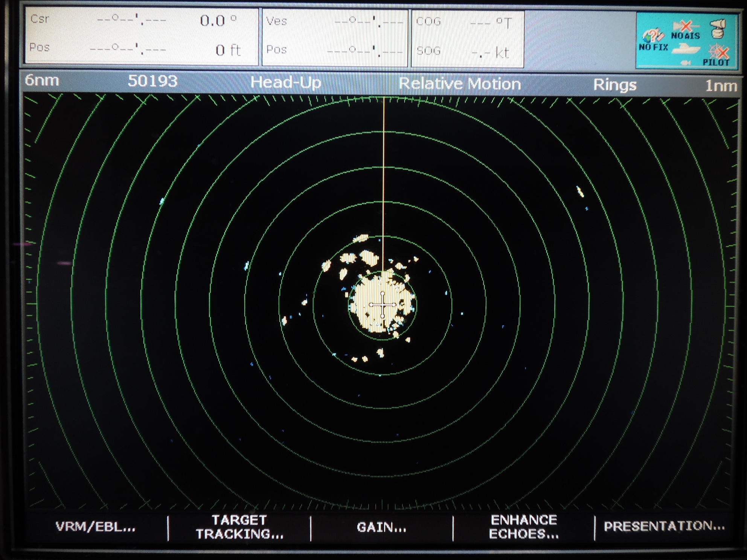This screenshot has height=560, width=747.
Task: Toggle the Head-Up orientation mode
Action: pyautogui.click(x=286, y=82)
